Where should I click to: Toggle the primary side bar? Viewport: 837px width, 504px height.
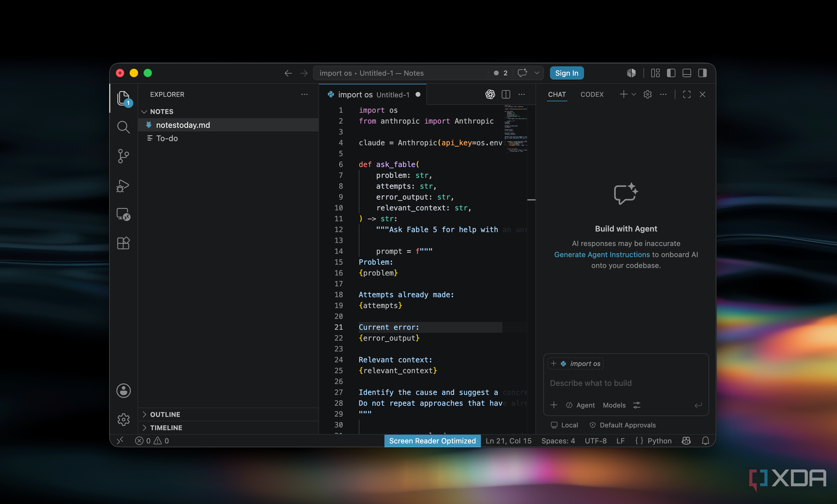click(671, 73)
